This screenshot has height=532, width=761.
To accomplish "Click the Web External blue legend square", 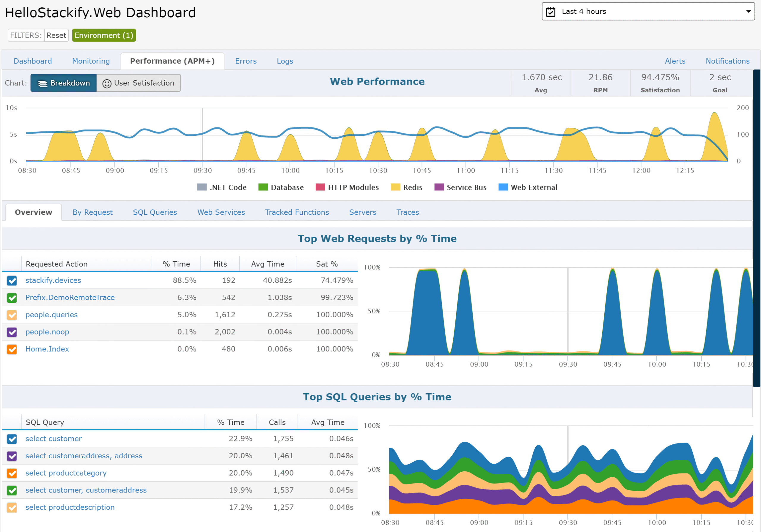I will point(503,187).
